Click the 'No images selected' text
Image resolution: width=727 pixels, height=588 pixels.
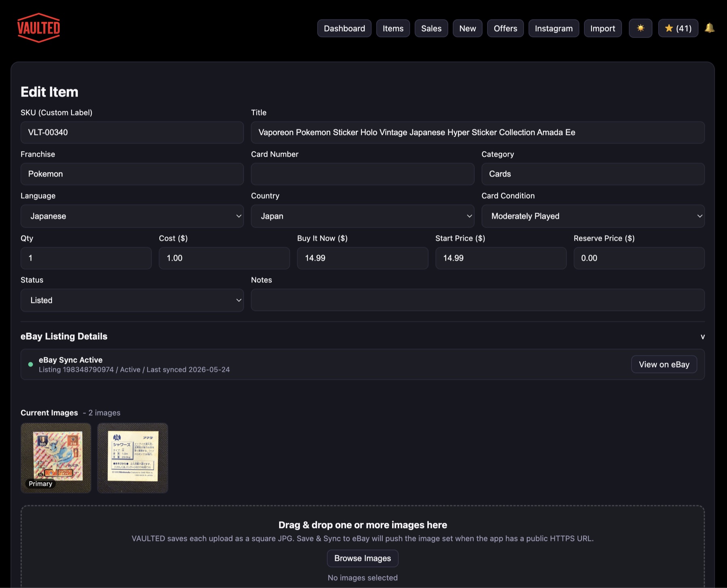pyautogui.click(x=363, y=578)
